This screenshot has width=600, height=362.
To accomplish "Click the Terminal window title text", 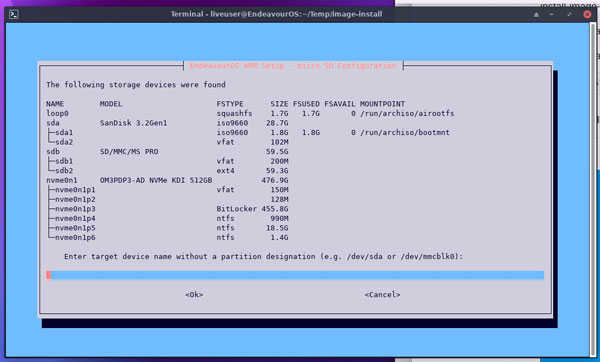I will (x=276, y=14).
